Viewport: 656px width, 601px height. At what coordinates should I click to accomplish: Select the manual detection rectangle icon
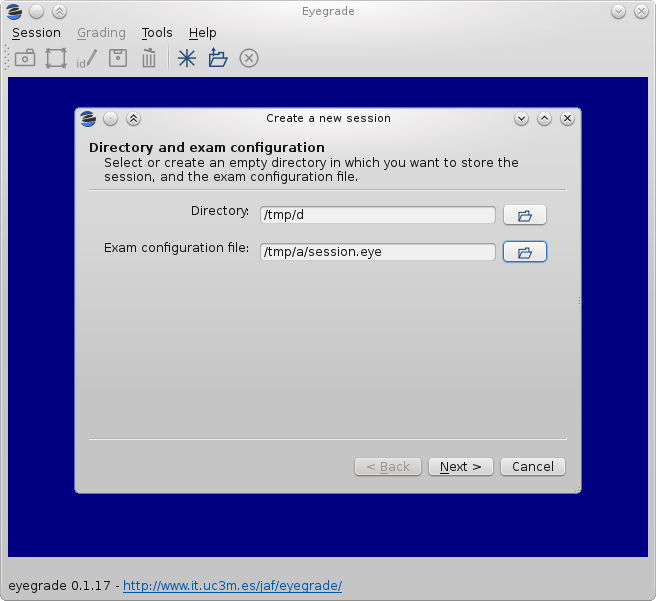point(56,58)
